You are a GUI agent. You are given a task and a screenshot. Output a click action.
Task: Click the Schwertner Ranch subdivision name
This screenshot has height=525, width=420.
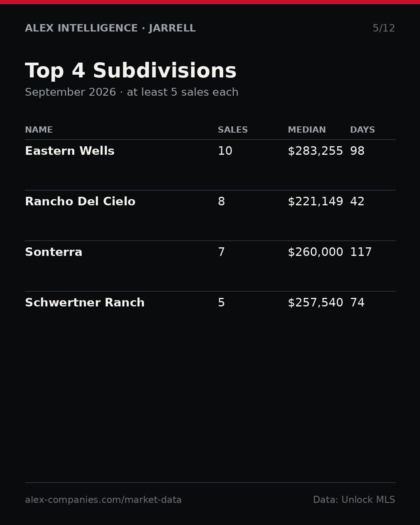tap(85, 303)
